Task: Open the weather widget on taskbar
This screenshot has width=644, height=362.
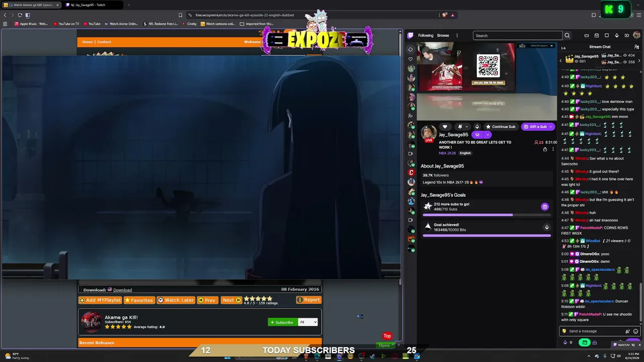Action: [x=17, y=356]
